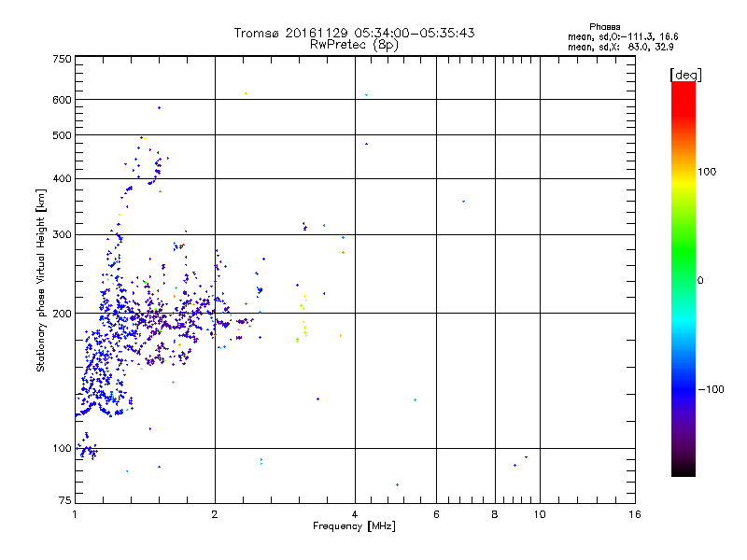Click the colorbar tick label '-100'
Image resolution: width=747 pixels, height=560 pixels.
[711, 389]
